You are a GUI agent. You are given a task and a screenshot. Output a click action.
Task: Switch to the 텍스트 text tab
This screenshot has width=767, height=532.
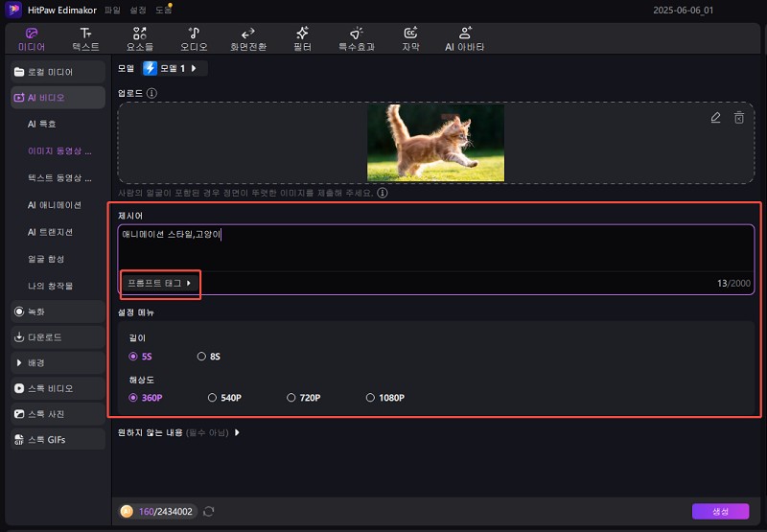85,39
